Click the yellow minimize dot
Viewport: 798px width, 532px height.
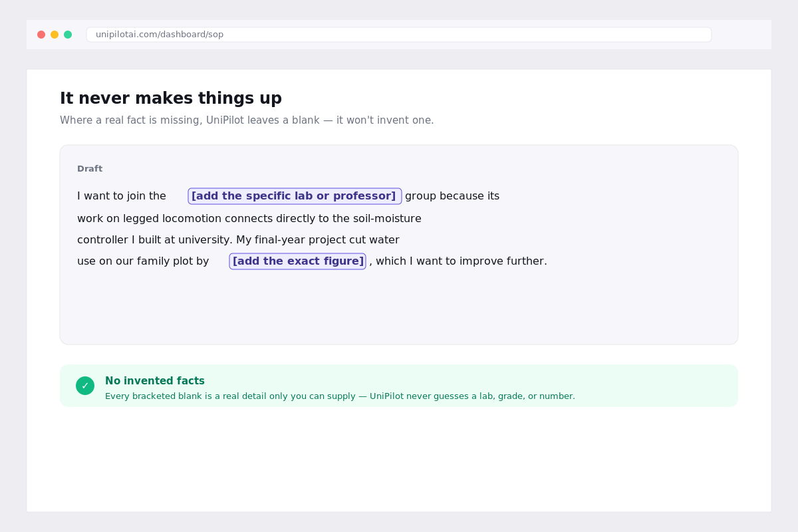pos(55,35)
